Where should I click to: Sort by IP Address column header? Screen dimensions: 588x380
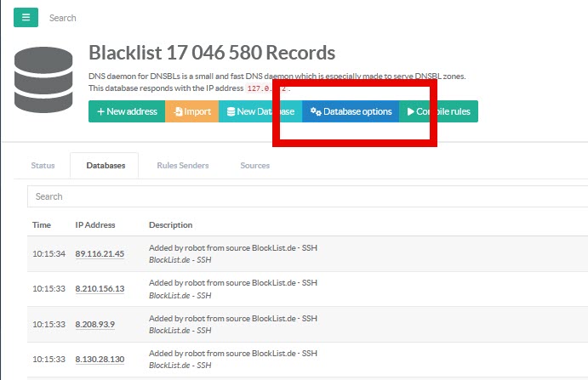95,225
